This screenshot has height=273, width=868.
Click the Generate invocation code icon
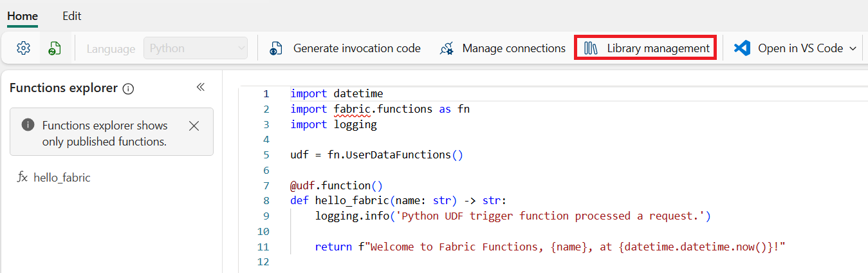[x=277, y=48]
